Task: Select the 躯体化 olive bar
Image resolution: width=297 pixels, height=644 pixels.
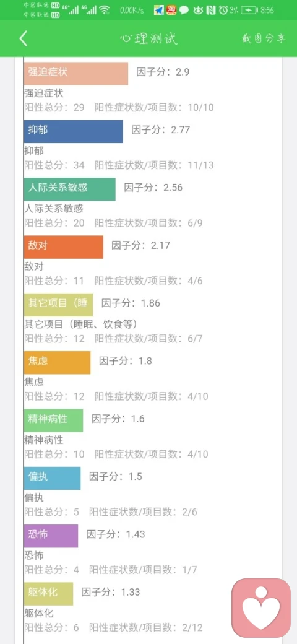Action: (48, 593)
